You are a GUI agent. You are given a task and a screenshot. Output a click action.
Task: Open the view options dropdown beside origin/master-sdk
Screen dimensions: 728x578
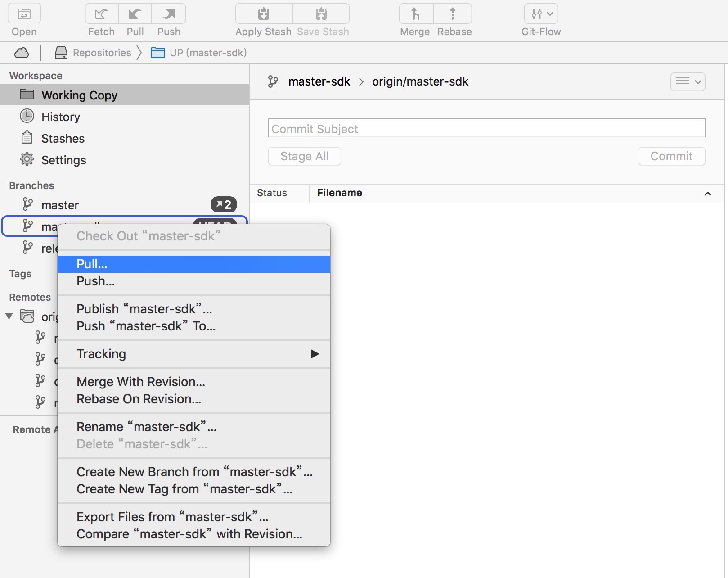[x=688, y=82]
